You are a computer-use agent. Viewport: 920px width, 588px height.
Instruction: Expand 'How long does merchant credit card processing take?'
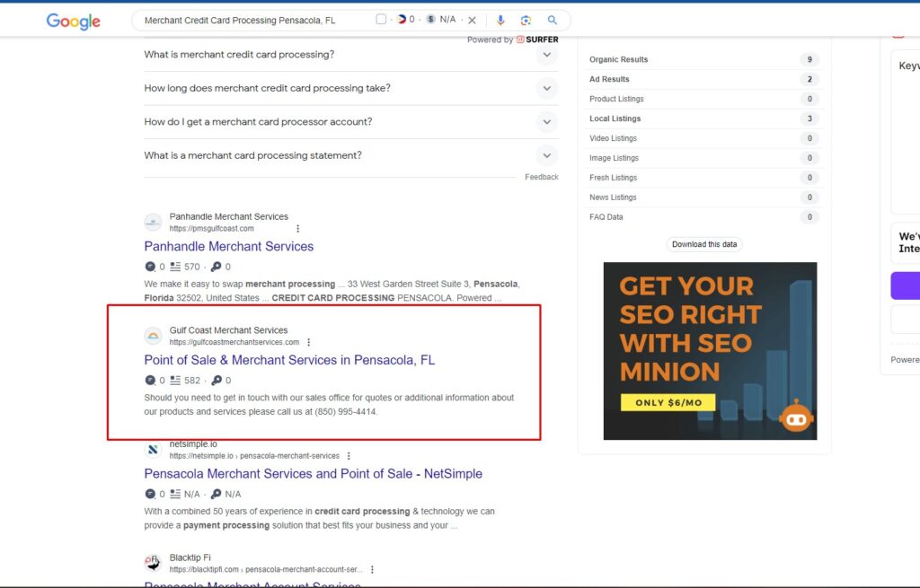(x=351, y=89)
